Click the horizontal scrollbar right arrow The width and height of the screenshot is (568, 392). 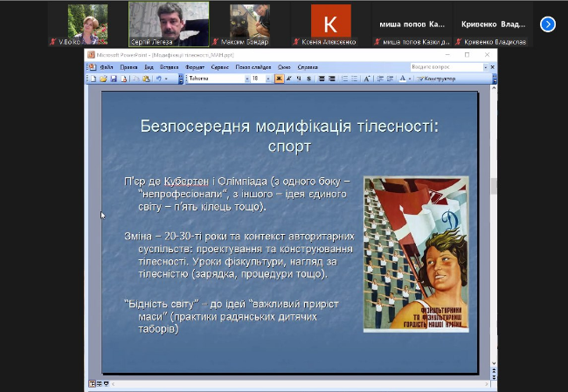(487, 383)
